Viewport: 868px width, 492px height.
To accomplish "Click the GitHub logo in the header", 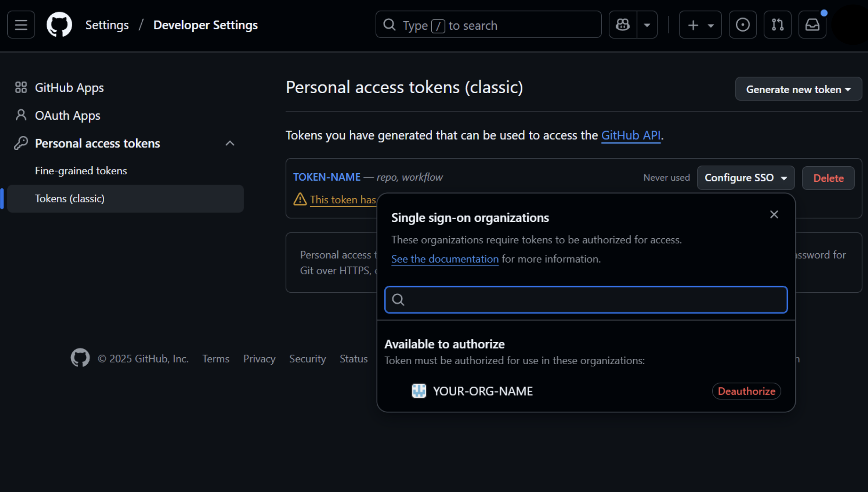I will (x=59, y=24).
